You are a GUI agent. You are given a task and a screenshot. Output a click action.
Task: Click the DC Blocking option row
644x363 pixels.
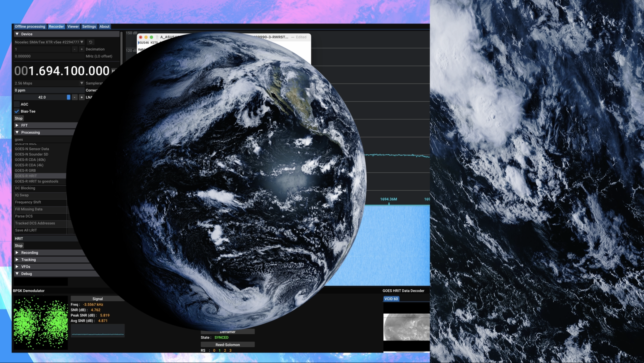click(x=40, y=188)
